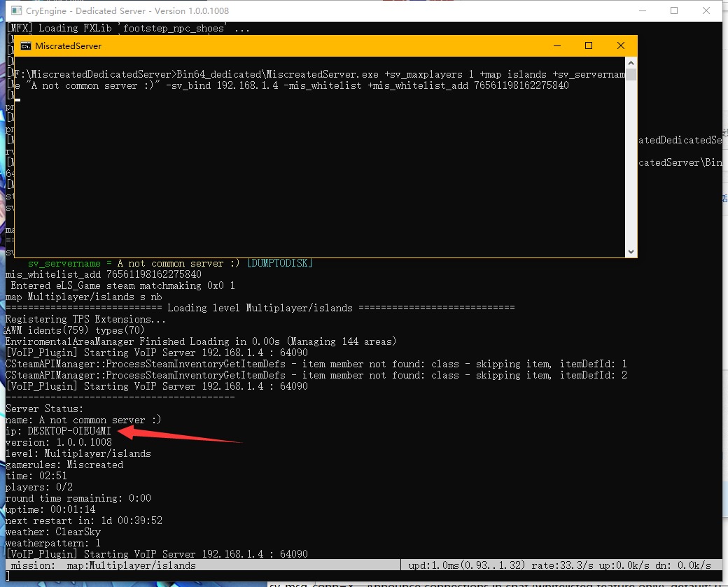
Task: Click the MiscratedServer scrollbar thumb
Action: point(631,74)
